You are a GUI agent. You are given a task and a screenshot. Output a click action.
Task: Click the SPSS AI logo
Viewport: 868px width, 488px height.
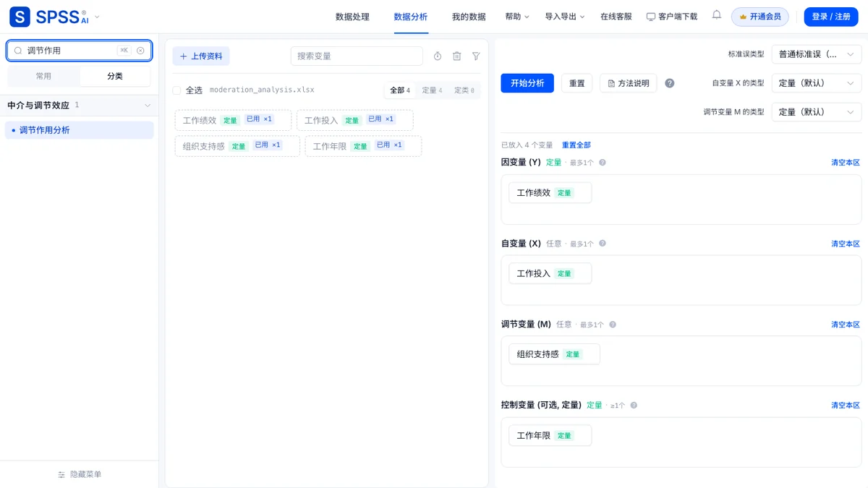pos(48,17)
